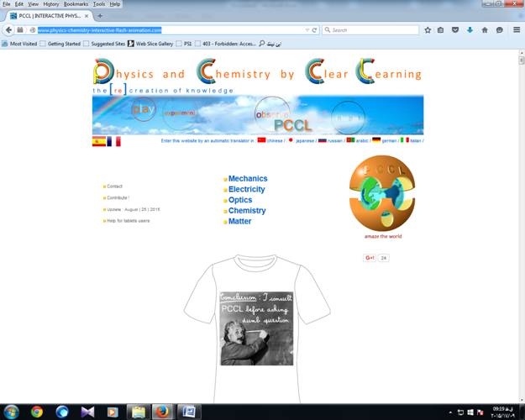Image resolution: width=525 pixels, height=420 pixels.
Task: Open the URL history dropdown arrow
Action: (x=307, y=30)
